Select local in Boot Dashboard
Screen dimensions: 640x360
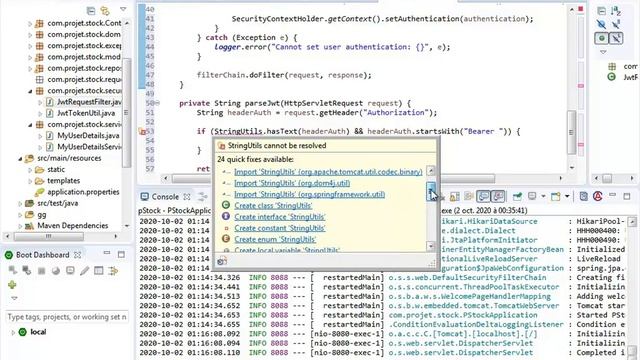38,332
